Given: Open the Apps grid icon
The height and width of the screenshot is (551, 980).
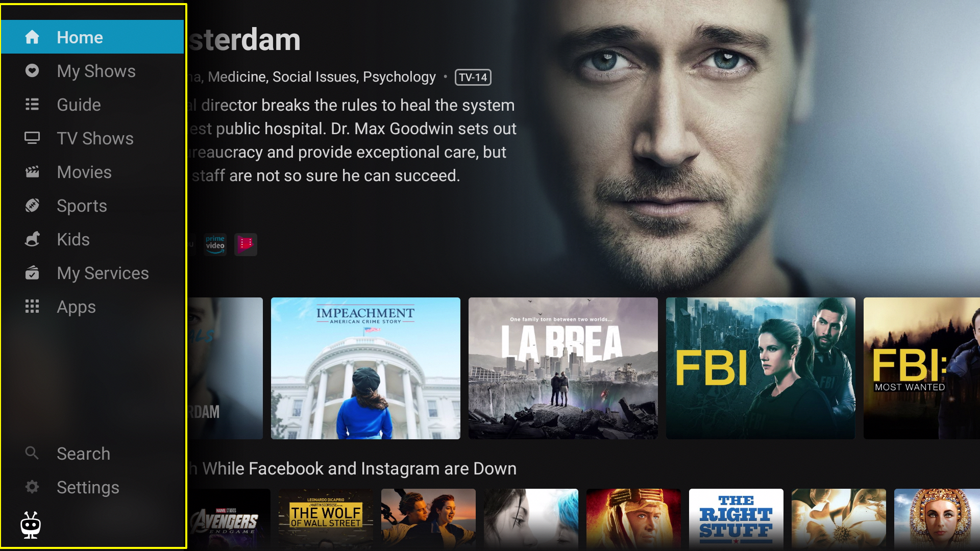Looking at the screenshot, I should 32,306.
